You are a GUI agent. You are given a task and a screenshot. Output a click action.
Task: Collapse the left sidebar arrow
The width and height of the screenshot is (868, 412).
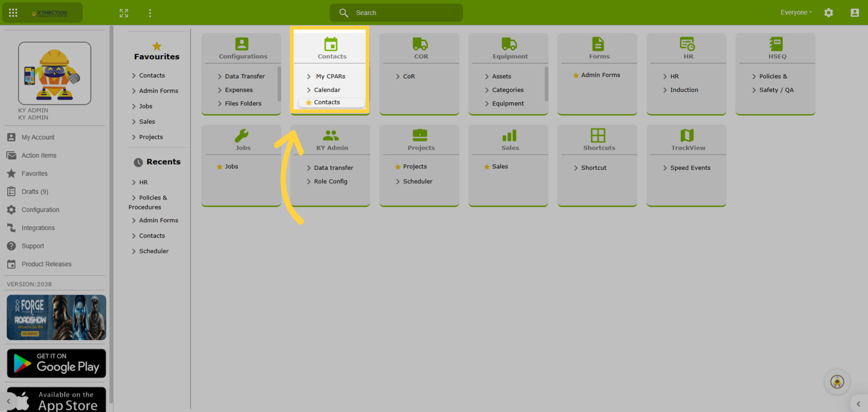point(8,401)
